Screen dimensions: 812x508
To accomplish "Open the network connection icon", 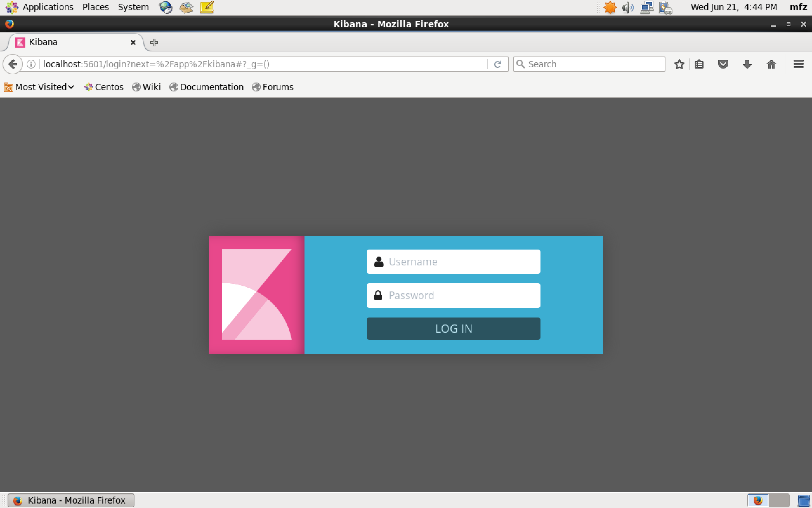I will 646,7.
